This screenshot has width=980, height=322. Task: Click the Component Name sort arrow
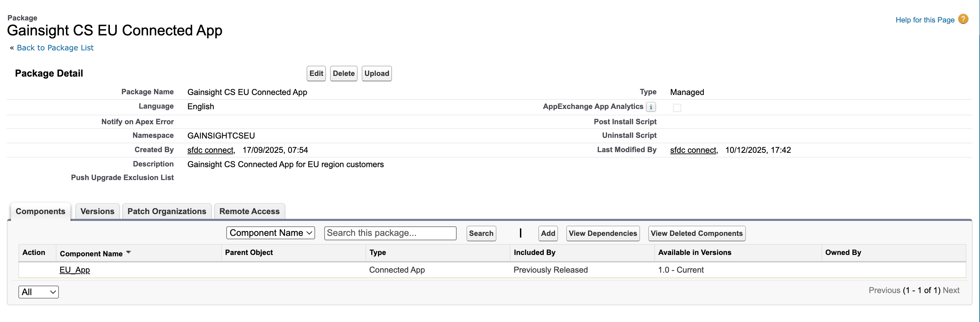pyautogui.click(x=128, y=252)
